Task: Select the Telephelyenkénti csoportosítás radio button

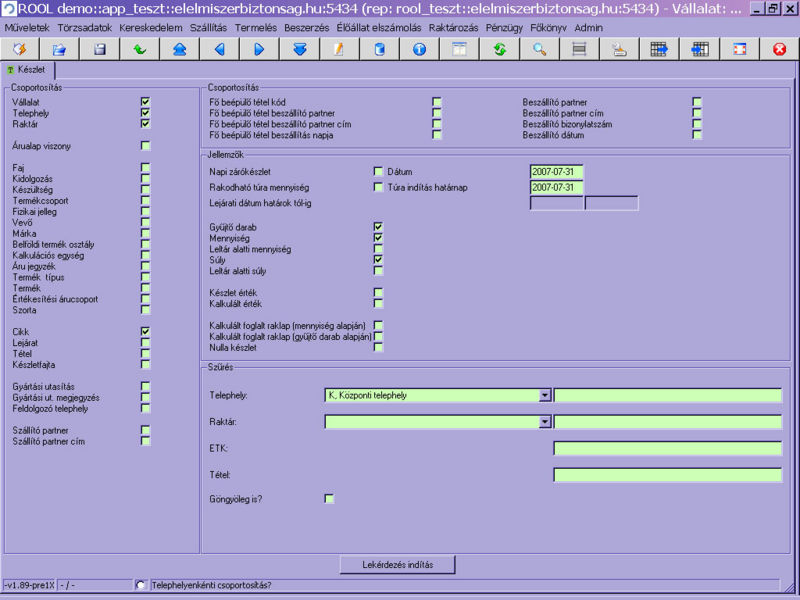Action: pyautogui.click(x=140, y=585)
